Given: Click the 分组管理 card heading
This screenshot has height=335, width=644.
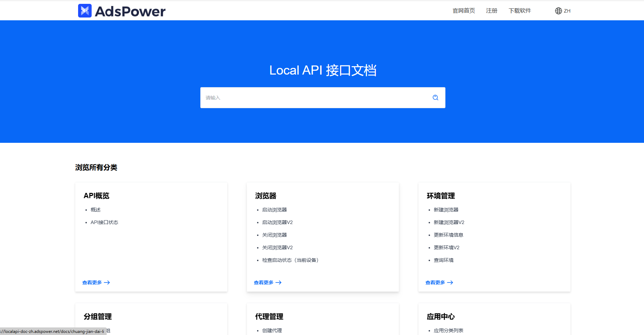Looking at the screenshot, I should coord(98,316).
